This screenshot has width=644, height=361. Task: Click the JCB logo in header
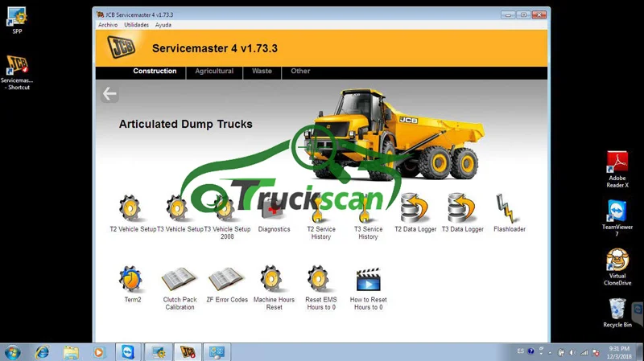[122, 47]
